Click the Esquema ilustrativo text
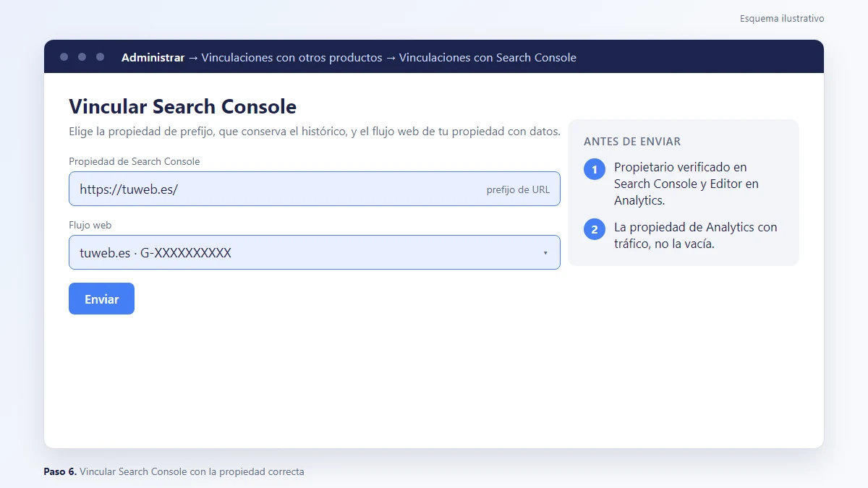868x488 pixels. [x=782, y=19]
